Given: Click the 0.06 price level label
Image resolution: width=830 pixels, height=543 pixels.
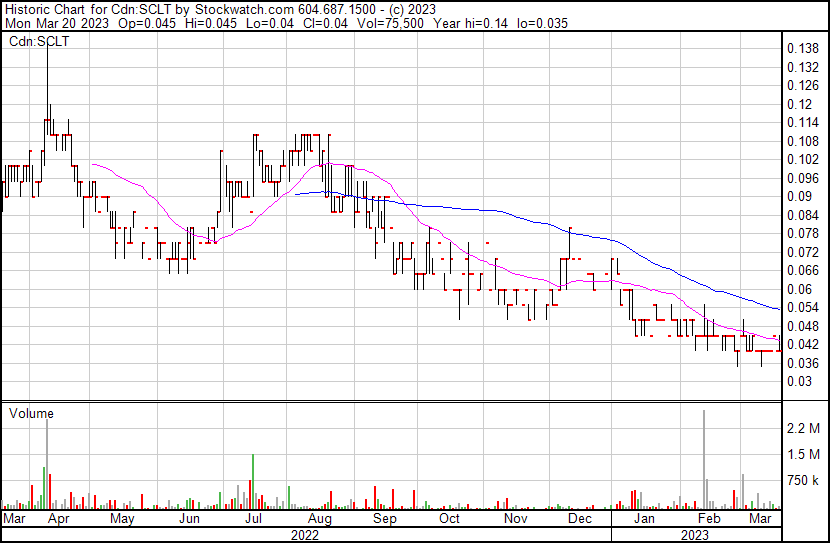Looking at the screenshot, I should click(x=799, y=289).
